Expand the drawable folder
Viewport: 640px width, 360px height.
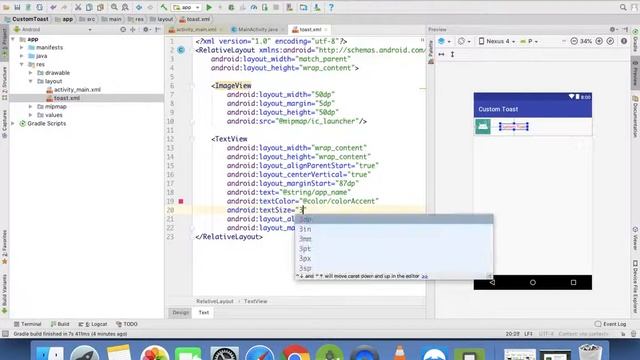(x=30, y=73)
